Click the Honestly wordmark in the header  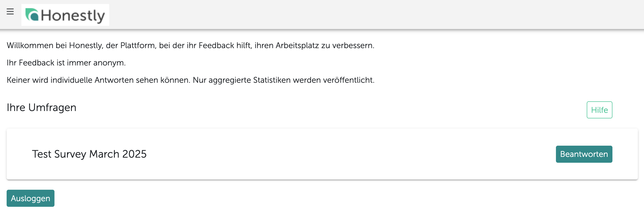click(x=73, y=16)
